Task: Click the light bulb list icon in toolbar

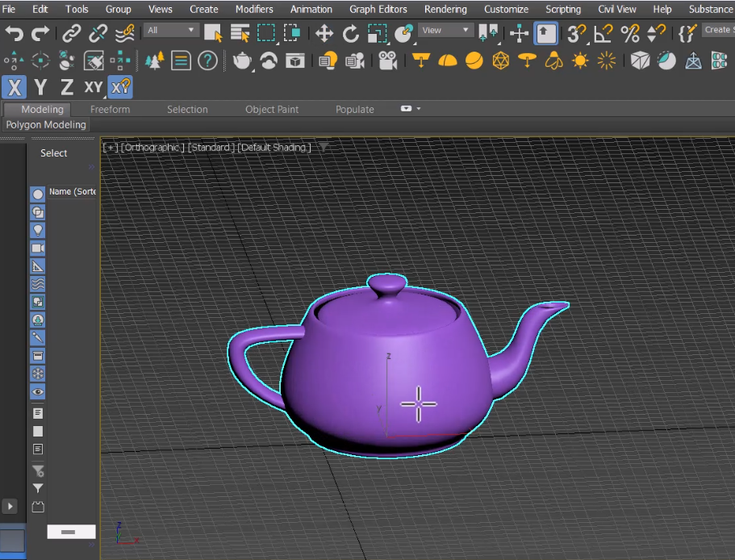Action: coord(328,61)
